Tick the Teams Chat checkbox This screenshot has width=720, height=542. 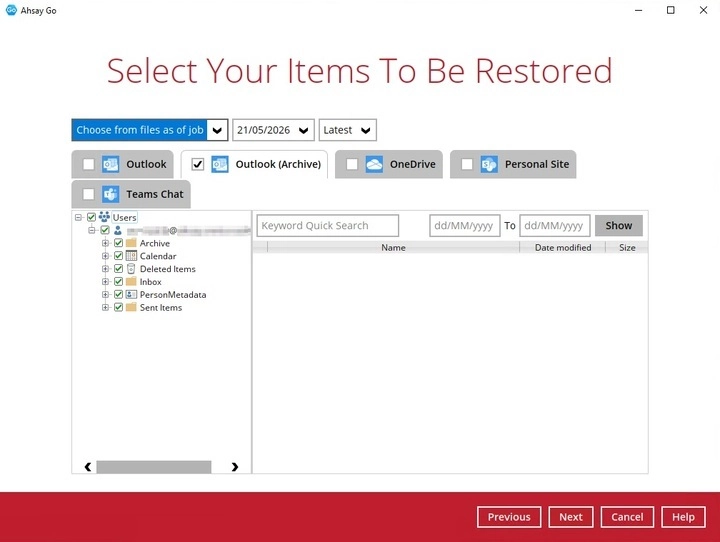[x=88, y=194]
